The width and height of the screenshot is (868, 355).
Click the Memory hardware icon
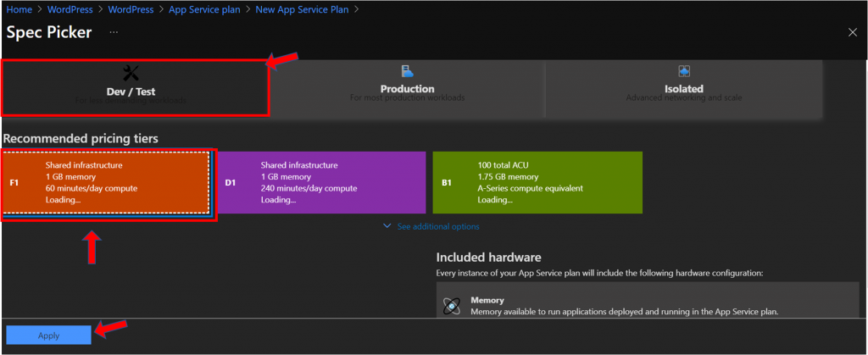click(452, 306)
